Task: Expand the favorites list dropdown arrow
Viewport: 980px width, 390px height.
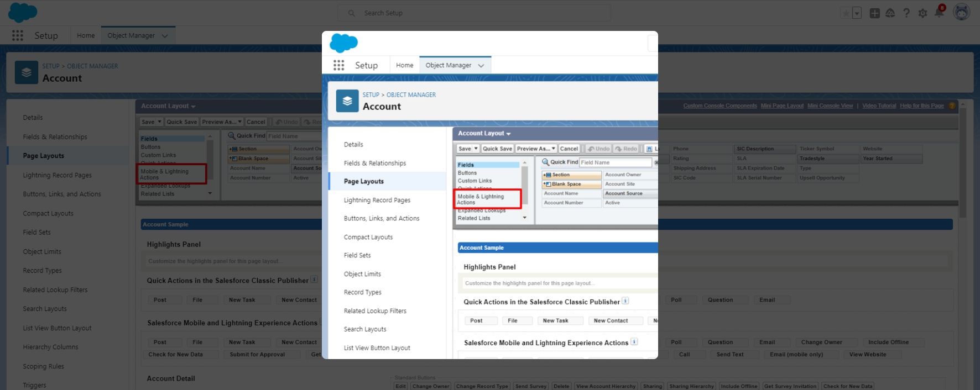Action: (857, 13)
